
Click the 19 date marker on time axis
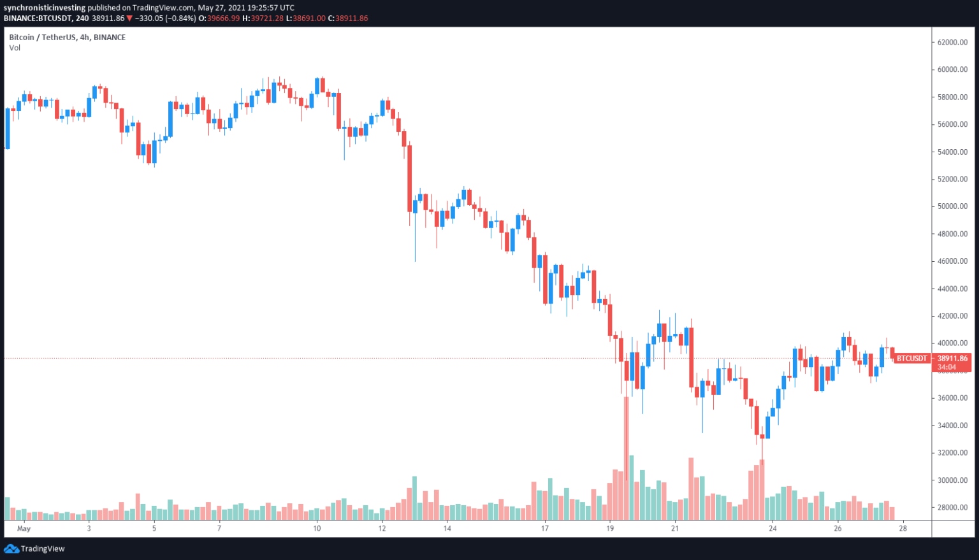pyautogui.click(x=610, y=528)
